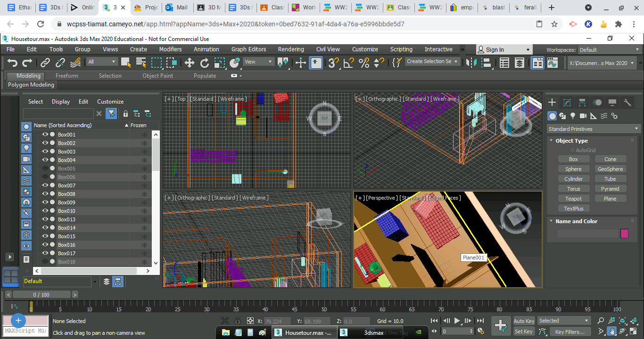Click the Cylinder primitive button

pyautogui.click(x=573, y=179)
